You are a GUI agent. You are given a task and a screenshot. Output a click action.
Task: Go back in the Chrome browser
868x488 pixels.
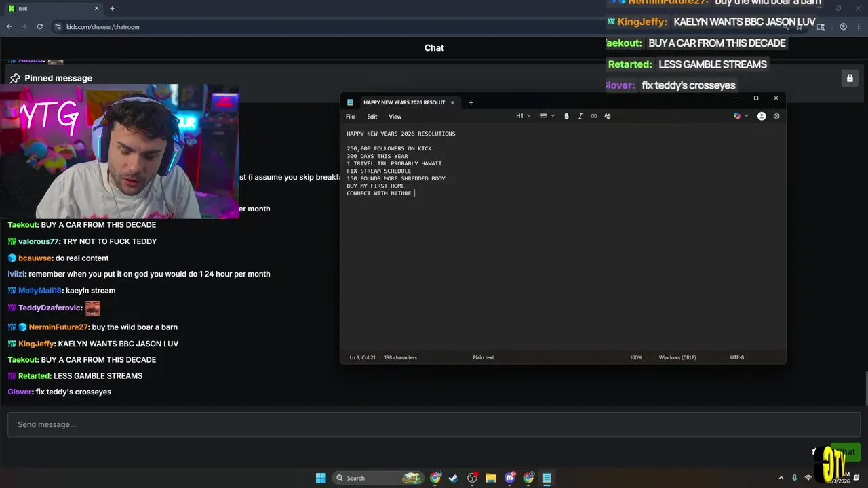coord(9,27)
